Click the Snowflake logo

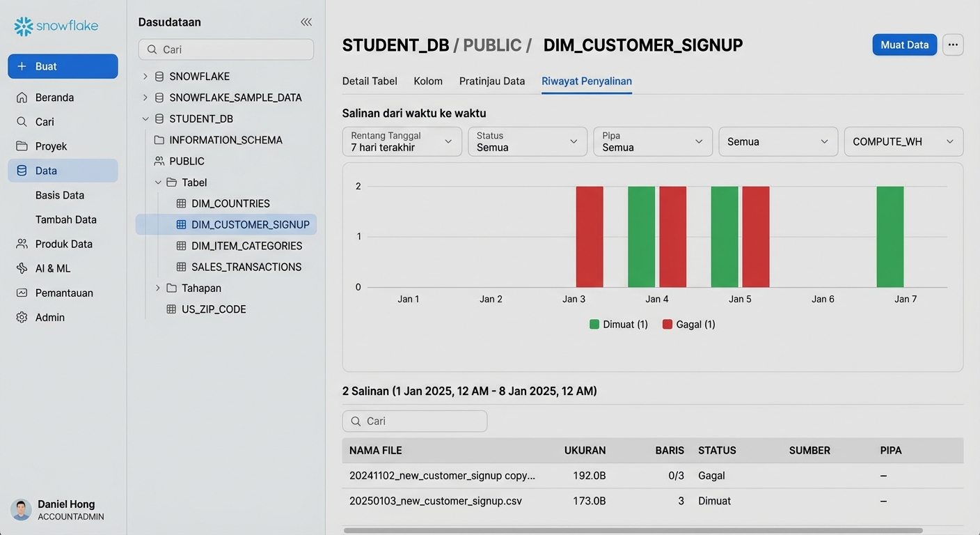click(56, 26)
